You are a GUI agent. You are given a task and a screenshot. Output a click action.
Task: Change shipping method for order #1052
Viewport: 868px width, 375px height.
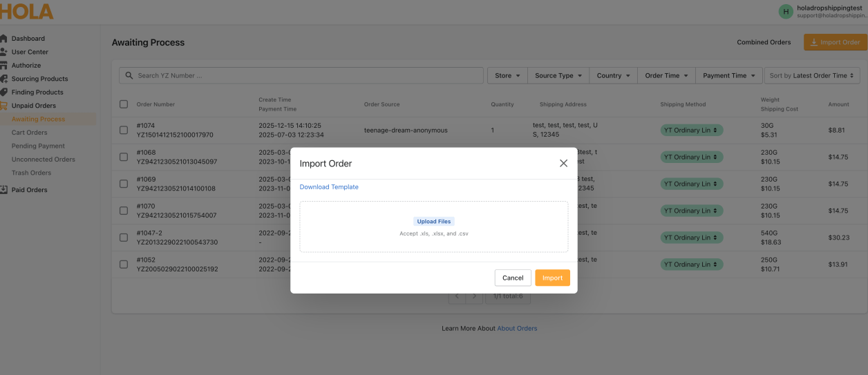(692, 265)
